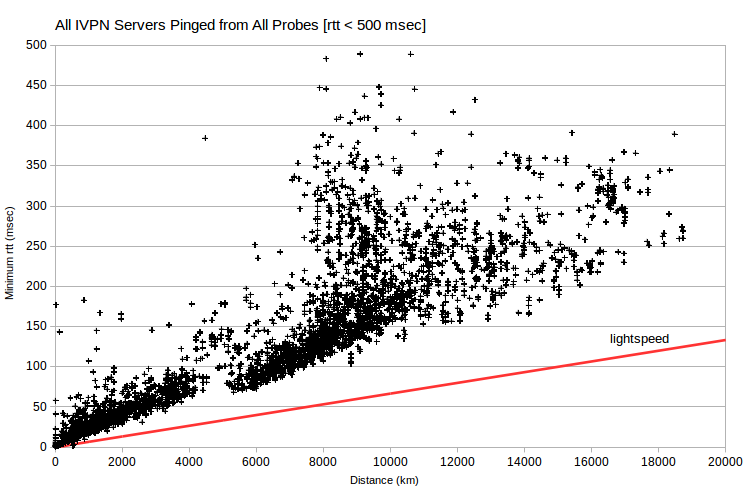Click the chart title text

(x=240, y=25)
